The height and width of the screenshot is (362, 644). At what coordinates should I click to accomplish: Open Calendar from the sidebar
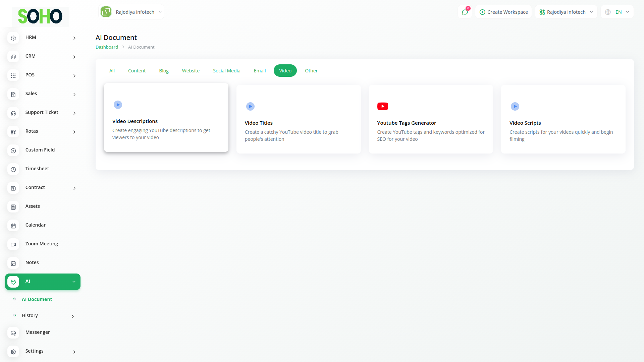pos(35,225)
